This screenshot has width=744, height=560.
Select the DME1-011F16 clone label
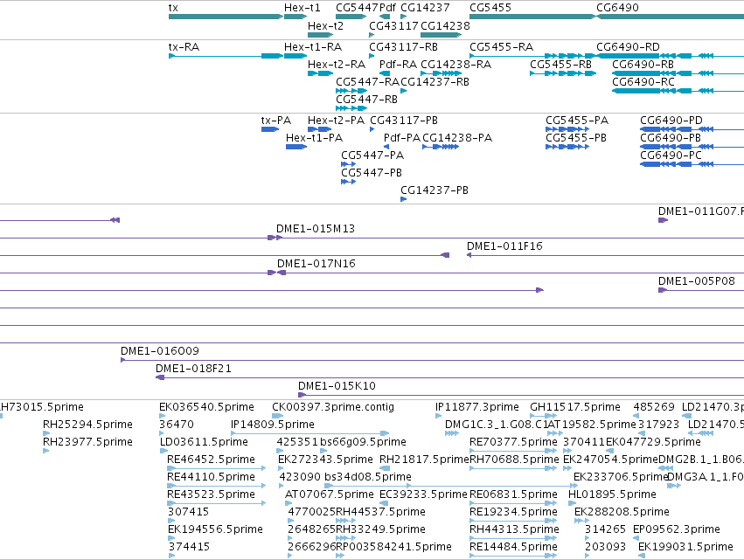504,246
